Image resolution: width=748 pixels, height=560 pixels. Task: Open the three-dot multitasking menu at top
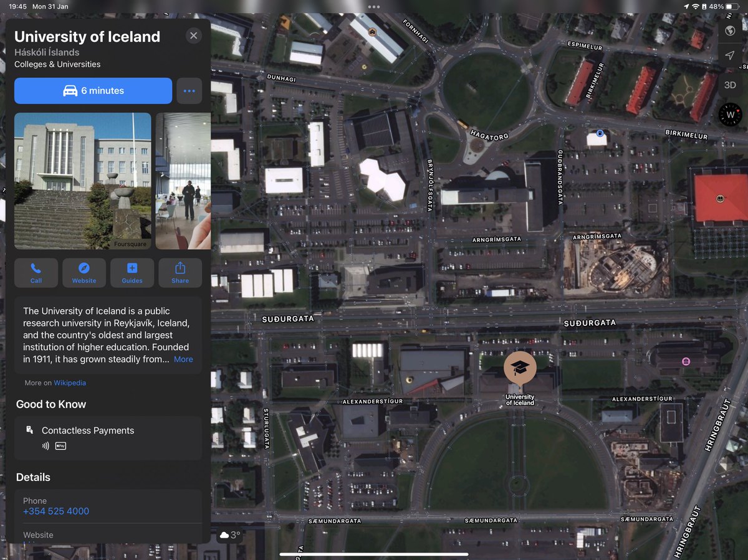click(x=374, y=6)
